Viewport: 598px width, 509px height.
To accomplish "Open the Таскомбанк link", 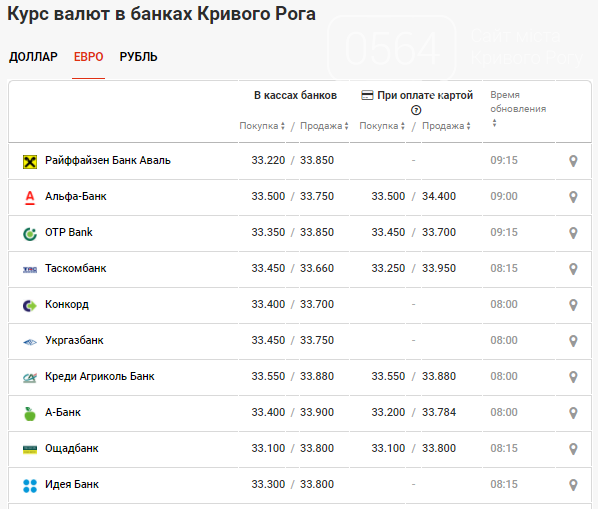I will (x=76, y=268).
